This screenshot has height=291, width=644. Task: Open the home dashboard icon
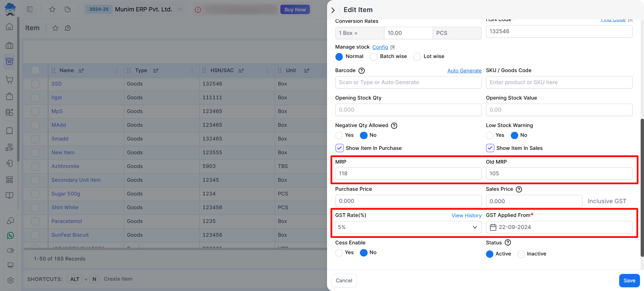pyautogui.click(x=10, y=27)
